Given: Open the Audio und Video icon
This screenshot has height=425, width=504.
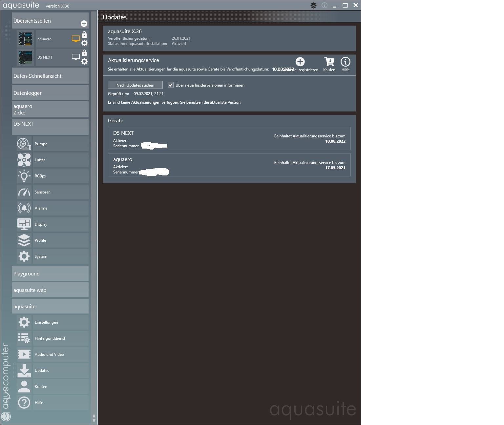Looking at the screenshot, I should [24, 354].
